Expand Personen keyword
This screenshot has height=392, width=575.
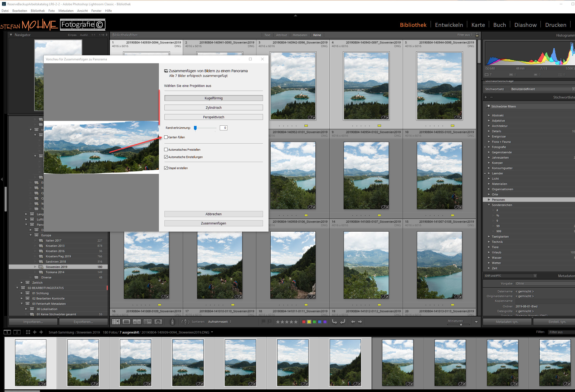(489, 200)
